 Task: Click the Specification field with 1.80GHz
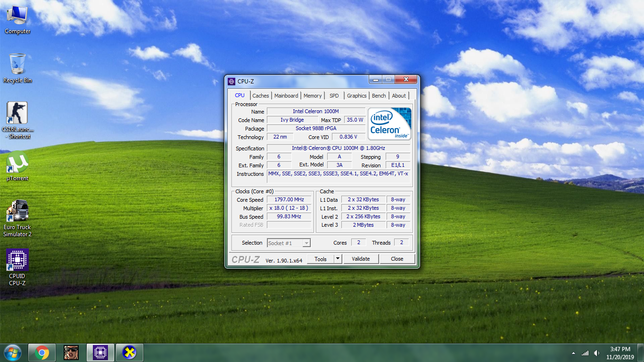click(x=339, y=148)
